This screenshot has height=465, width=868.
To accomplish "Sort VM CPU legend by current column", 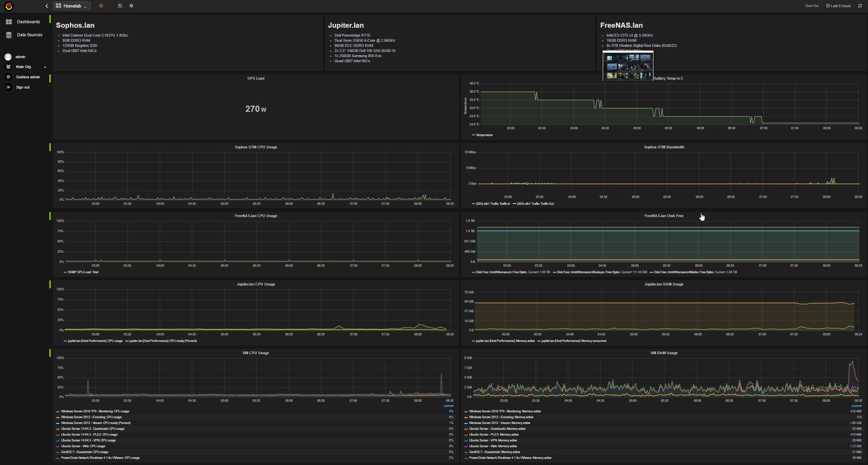I will (448, 406).
